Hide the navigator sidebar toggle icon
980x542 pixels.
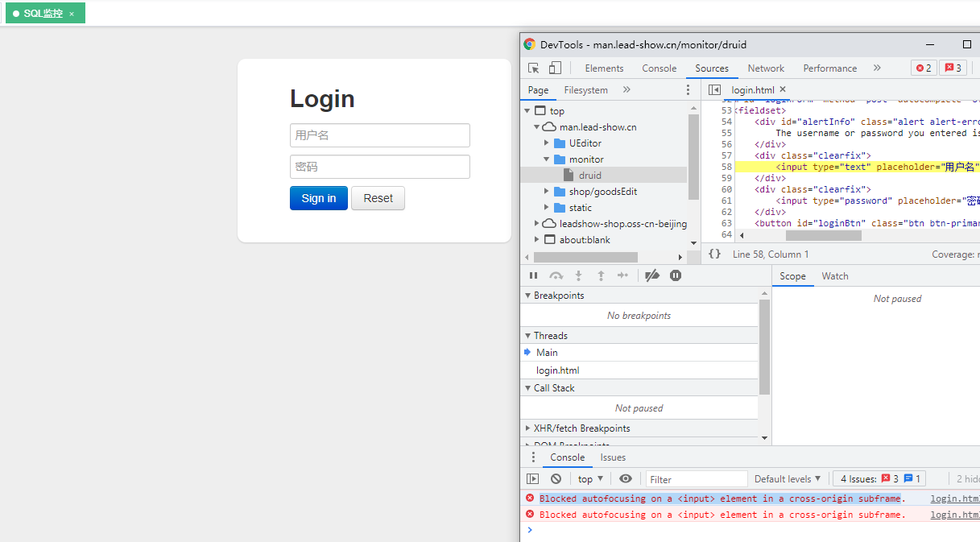[x=714, y=90]
